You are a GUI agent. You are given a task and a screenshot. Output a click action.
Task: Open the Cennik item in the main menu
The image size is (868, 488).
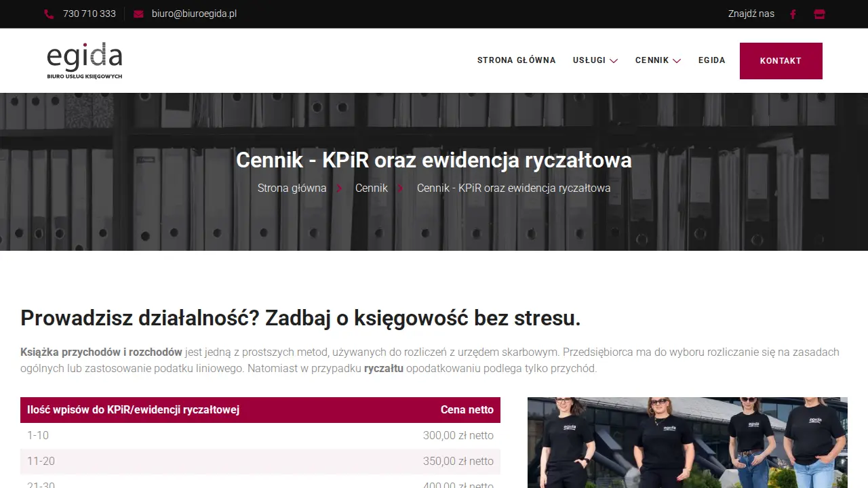tap(652, 60)
